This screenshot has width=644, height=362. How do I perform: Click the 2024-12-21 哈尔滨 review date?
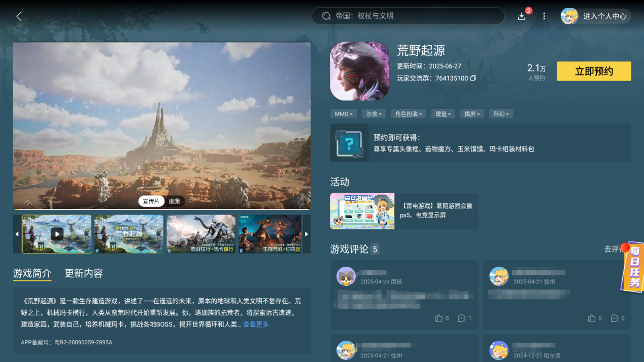pos(537,356)
